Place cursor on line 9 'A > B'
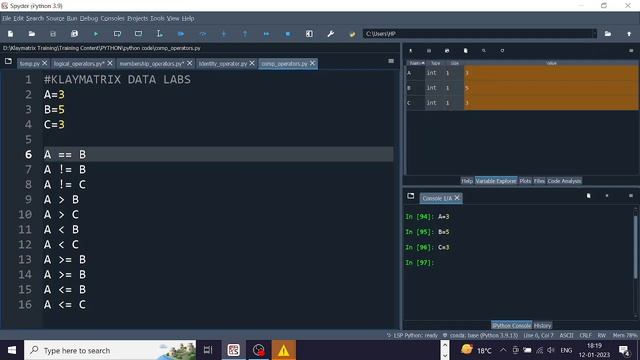Screen dimensions: 640x360 point(61,200)
